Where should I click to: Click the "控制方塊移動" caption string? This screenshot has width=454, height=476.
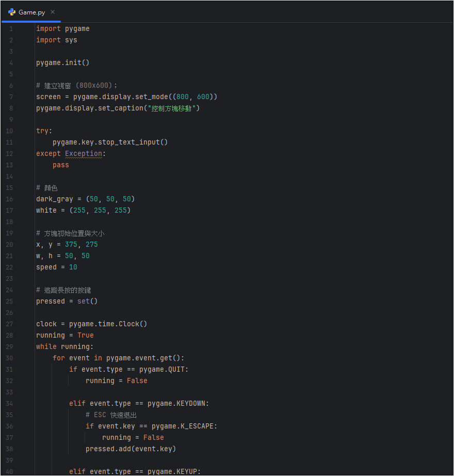[173, 108]
